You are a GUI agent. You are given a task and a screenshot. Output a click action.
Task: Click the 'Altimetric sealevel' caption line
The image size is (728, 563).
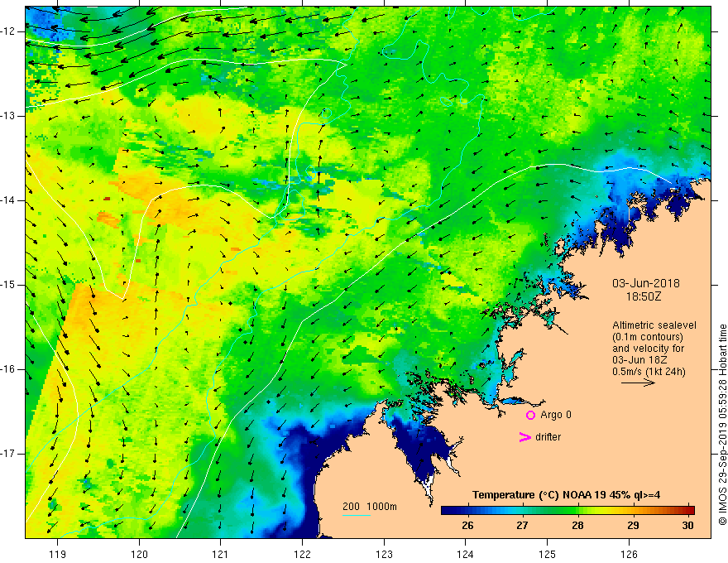coord(654,325)
